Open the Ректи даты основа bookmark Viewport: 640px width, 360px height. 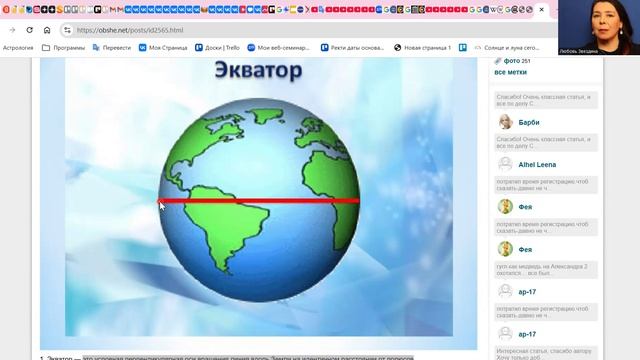[352, 48]
